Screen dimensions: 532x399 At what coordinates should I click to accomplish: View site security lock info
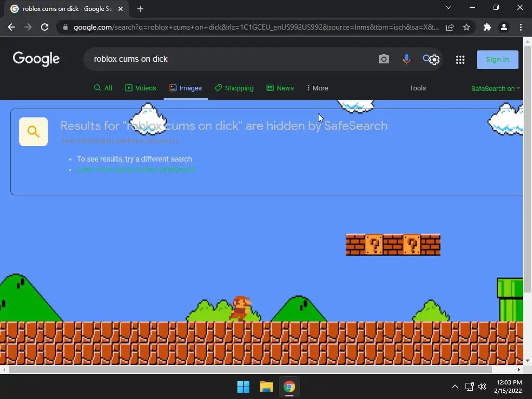click(x=65, y=27)
